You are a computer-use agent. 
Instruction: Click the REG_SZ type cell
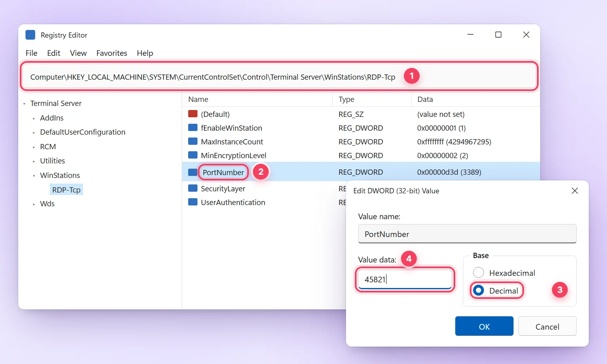[x=351, y=114]
